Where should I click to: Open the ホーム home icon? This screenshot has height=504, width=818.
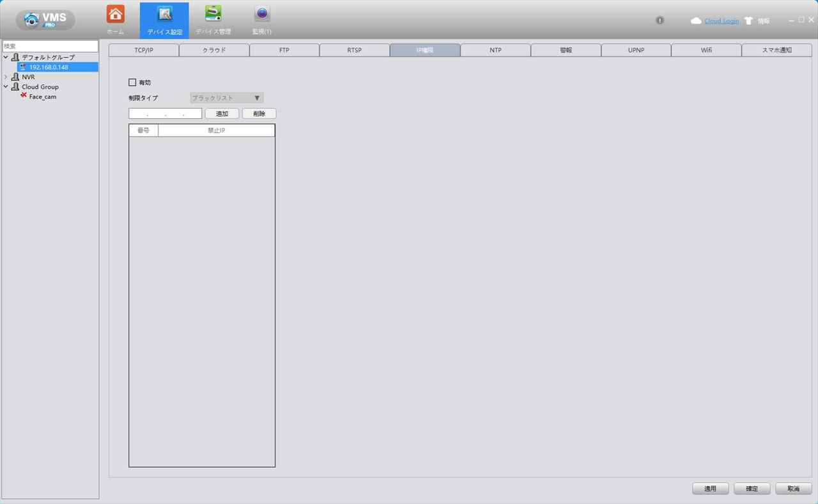click(x=116, y=14)
